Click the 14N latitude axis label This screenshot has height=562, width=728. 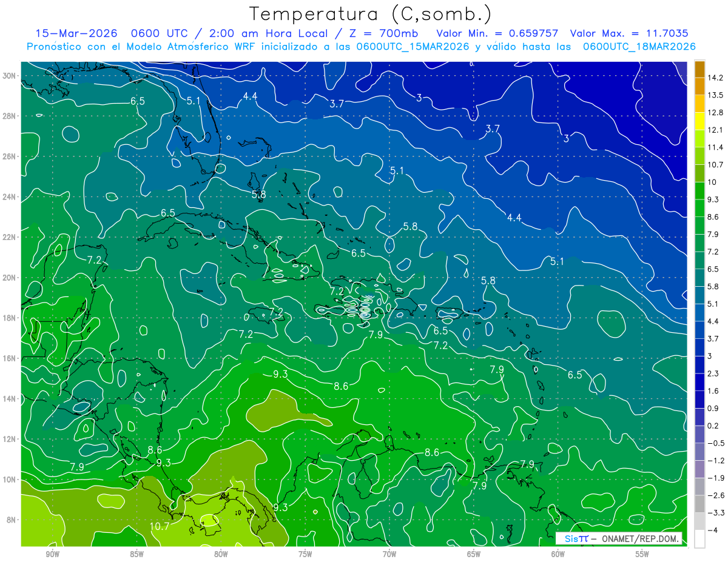[x=10, y=398]
